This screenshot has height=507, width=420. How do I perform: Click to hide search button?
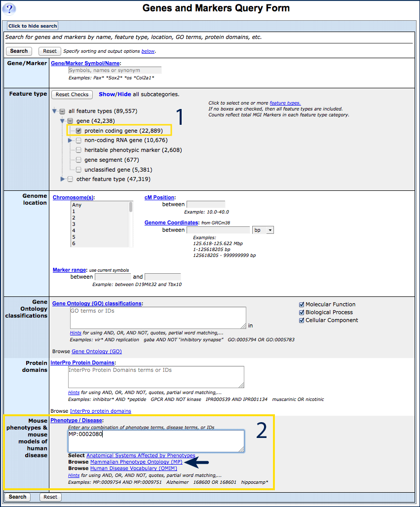coord(33,26)
